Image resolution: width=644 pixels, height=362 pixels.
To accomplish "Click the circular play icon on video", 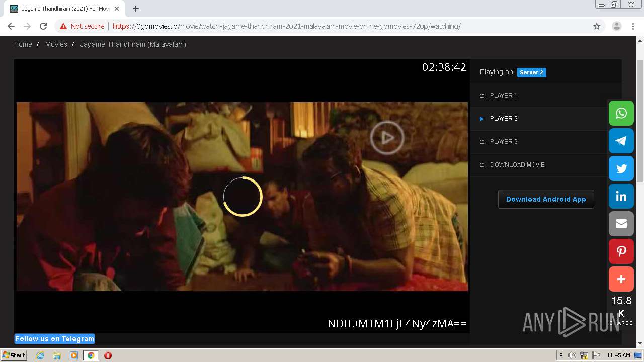I will 387,137.
